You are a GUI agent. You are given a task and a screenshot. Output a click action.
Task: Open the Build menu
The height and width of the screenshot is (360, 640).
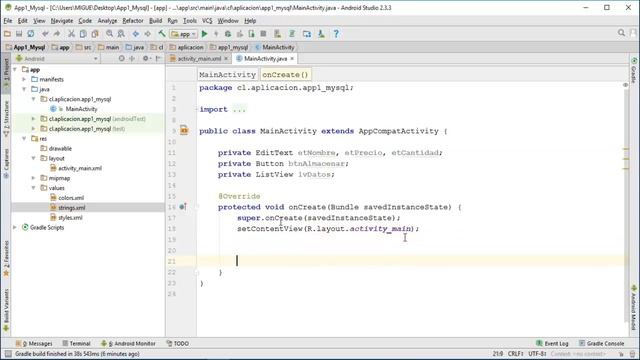155,21
